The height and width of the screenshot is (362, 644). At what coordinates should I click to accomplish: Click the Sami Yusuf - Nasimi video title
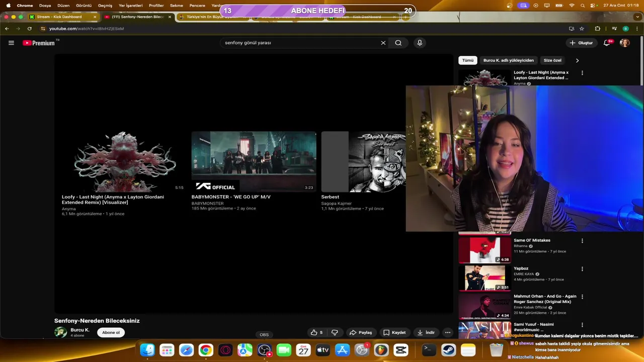click(x=533, y=327)
